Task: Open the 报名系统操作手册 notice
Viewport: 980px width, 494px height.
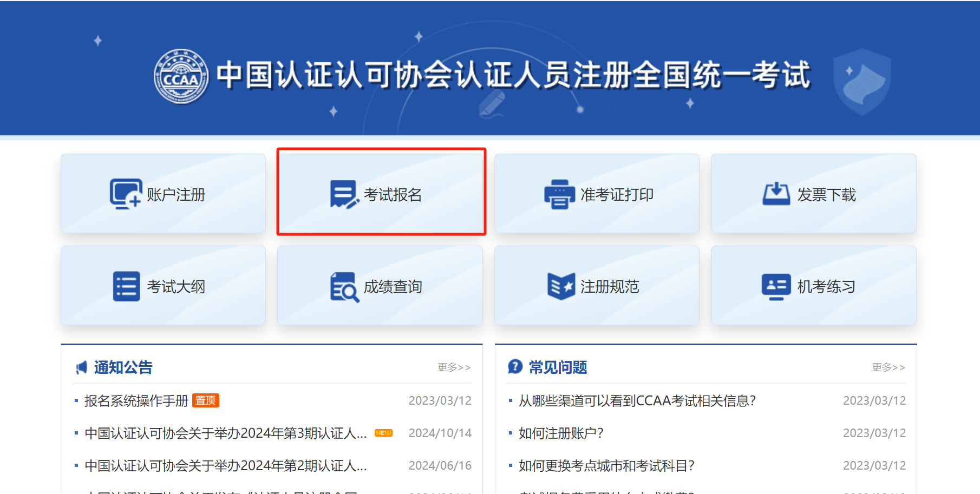Action: [x=136, y=401]
